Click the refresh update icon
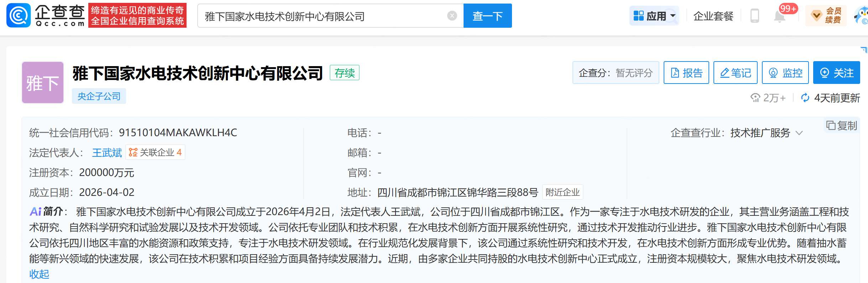The height and width of the screenshot is (283, 868). pos(805,98)
